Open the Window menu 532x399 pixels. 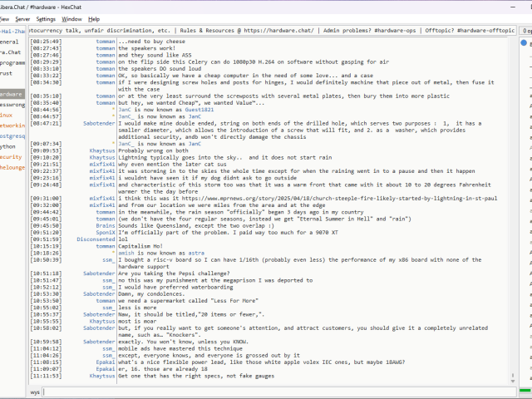pyautogui.click(x=72, y=18)
